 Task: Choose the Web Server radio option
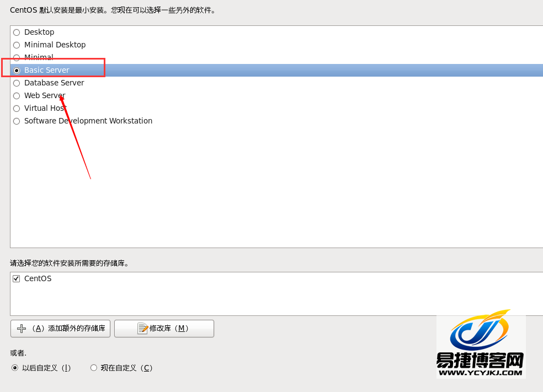pos(17,96)
